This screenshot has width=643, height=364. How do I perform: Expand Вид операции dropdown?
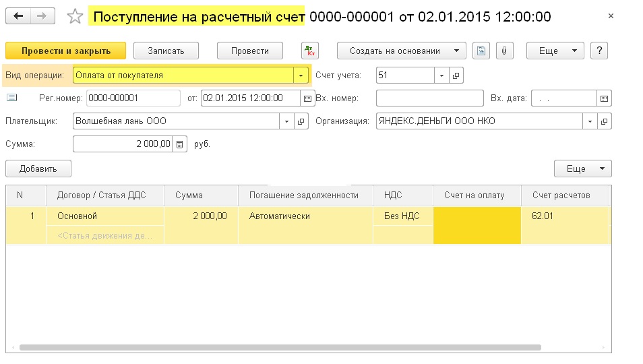coord(301,75)
